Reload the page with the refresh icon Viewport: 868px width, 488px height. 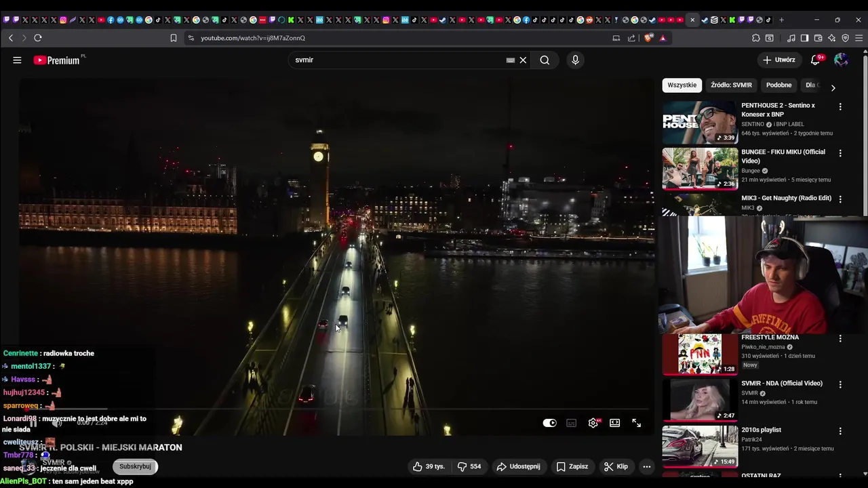pos(38,38)
